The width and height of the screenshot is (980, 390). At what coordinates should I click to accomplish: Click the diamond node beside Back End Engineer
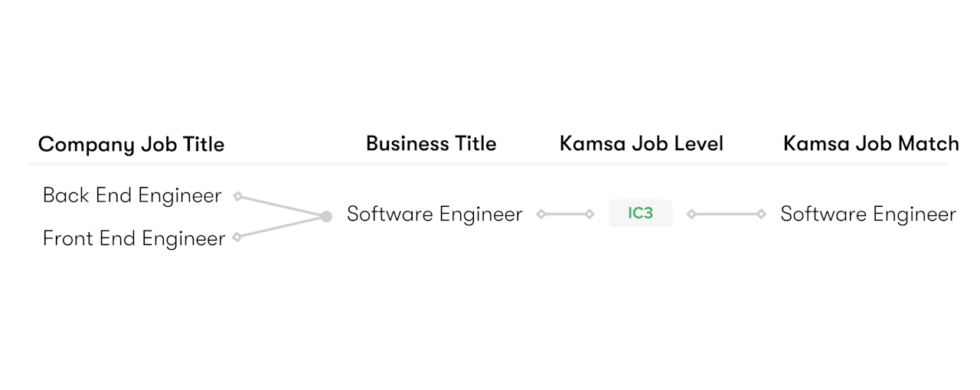(237, 196)
